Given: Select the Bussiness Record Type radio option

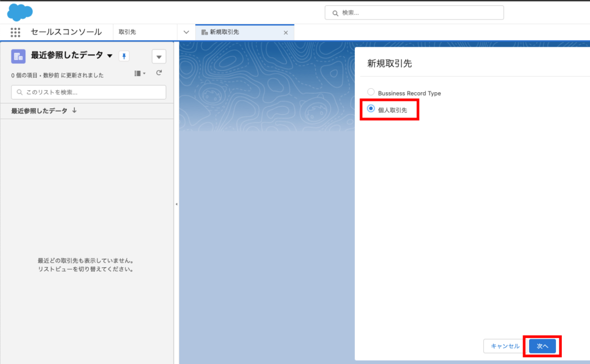Looking at the screenshot, I should pyautogui.click(x=371, y=92).
